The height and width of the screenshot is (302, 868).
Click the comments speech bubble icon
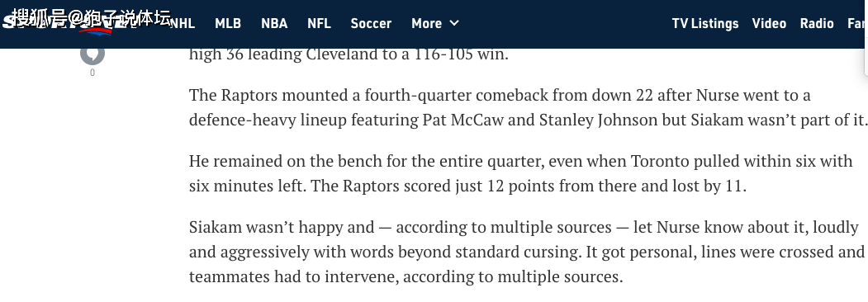tap(92, 54)
